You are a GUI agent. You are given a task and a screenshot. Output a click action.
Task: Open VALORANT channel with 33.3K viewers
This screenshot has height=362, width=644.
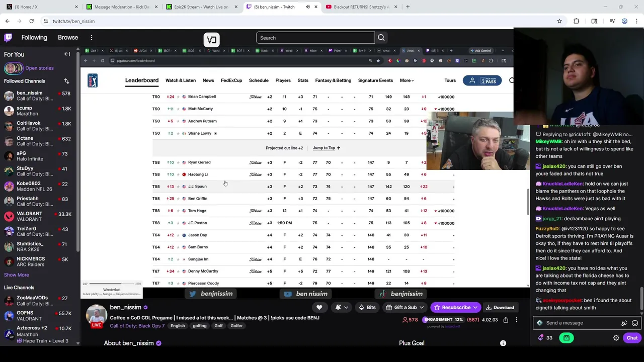pos(38,216)
